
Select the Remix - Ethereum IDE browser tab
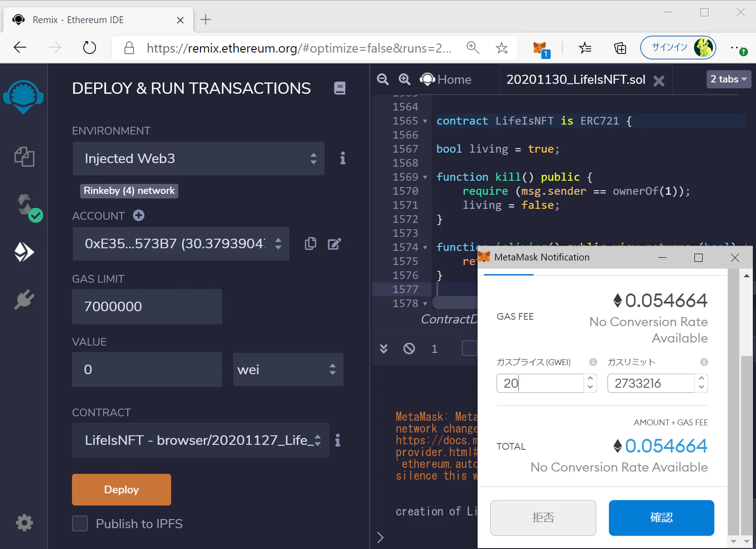(x=98, y=20)
